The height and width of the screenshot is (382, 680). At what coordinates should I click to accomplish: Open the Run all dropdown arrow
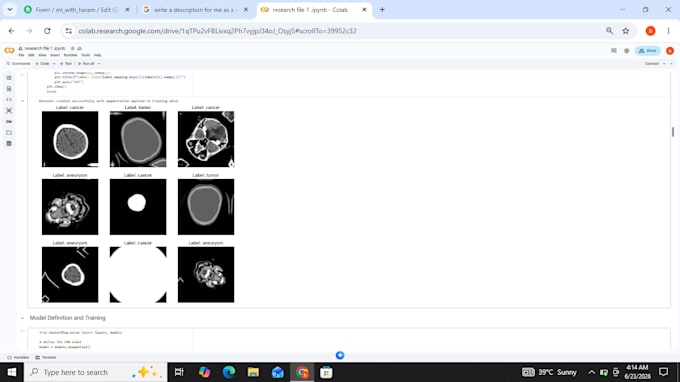(x=99, y=64)
